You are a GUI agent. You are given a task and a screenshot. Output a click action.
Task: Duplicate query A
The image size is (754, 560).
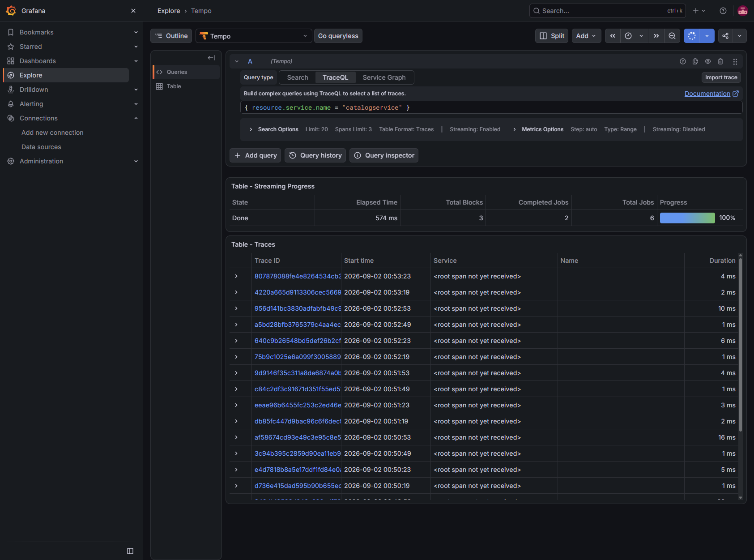click(695, 61)
